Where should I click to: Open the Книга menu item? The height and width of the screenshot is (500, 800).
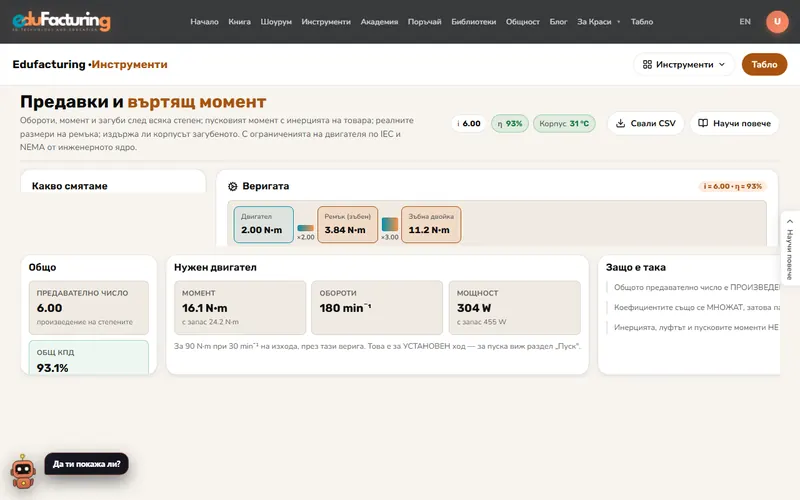pyautogui.click(x=239, y=21)
